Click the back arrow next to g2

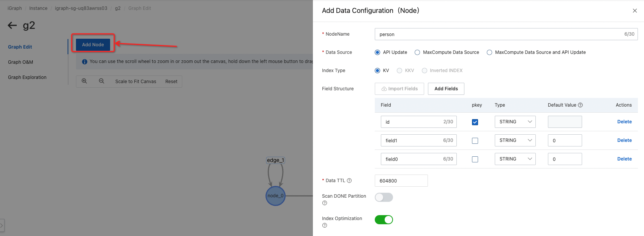(x=12, y=25)
